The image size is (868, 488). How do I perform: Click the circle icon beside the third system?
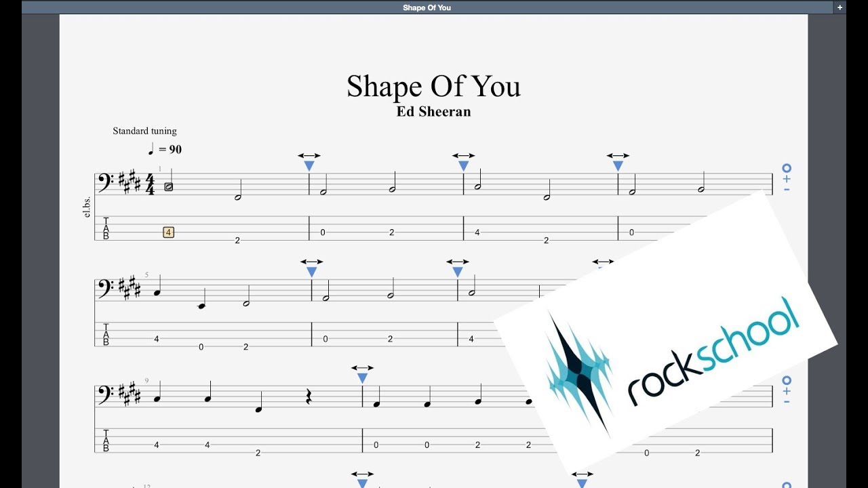tap(787, 380)
